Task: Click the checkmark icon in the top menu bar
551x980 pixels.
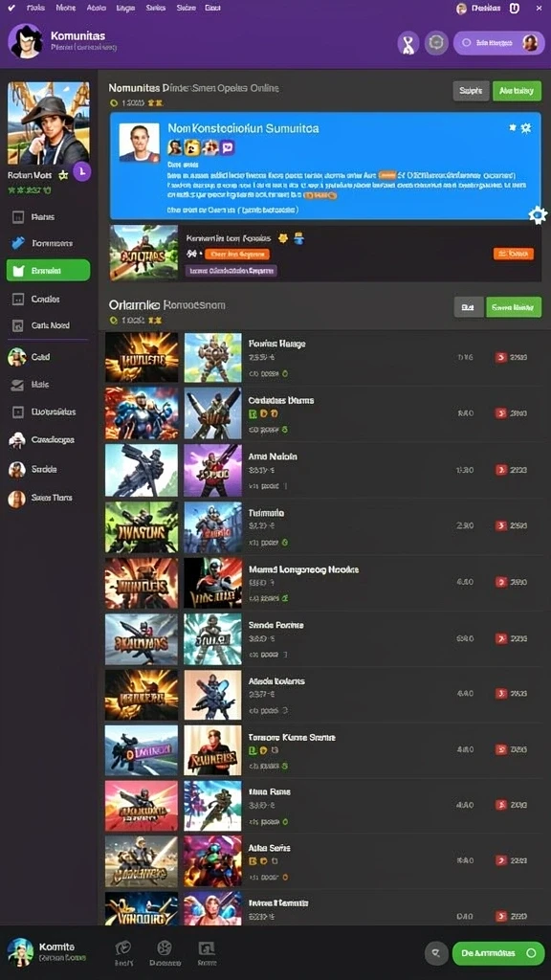Action: (11, 8)
